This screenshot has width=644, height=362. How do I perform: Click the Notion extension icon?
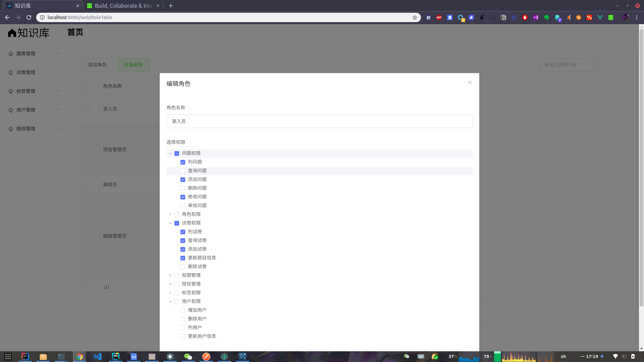point(503,17)
